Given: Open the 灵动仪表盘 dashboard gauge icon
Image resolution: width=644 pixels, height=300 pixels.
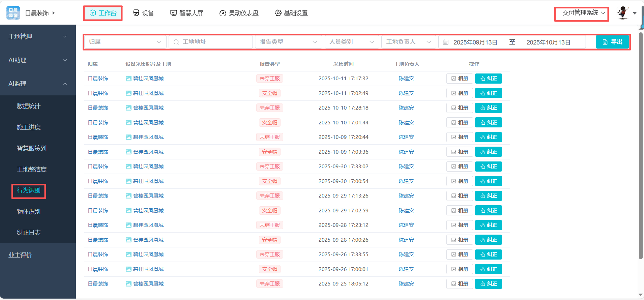Looking at the screenshot, I should coord(223,13).
